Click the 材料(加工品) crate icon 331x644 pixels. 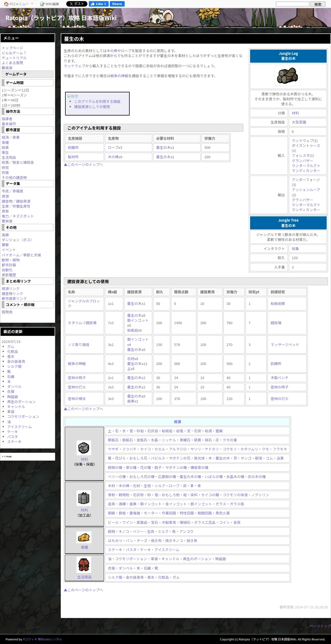pos(84,498)
